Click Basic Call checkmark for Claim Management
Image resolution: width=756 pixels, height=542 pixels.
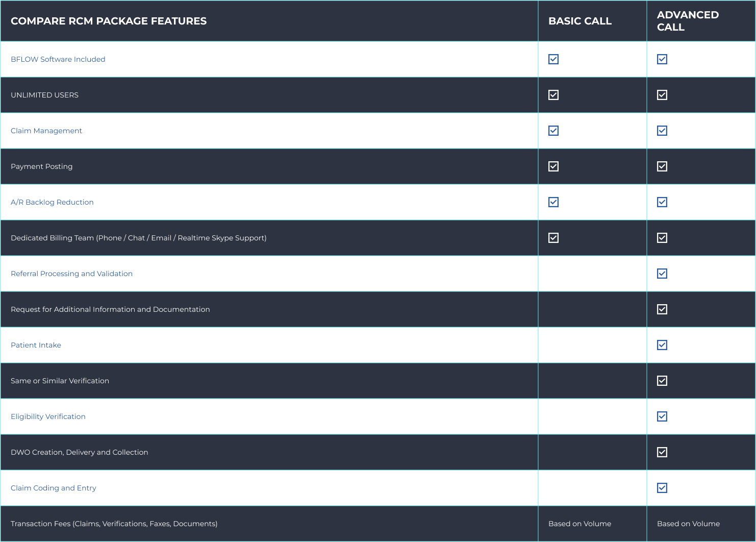[x=553, y=131]
